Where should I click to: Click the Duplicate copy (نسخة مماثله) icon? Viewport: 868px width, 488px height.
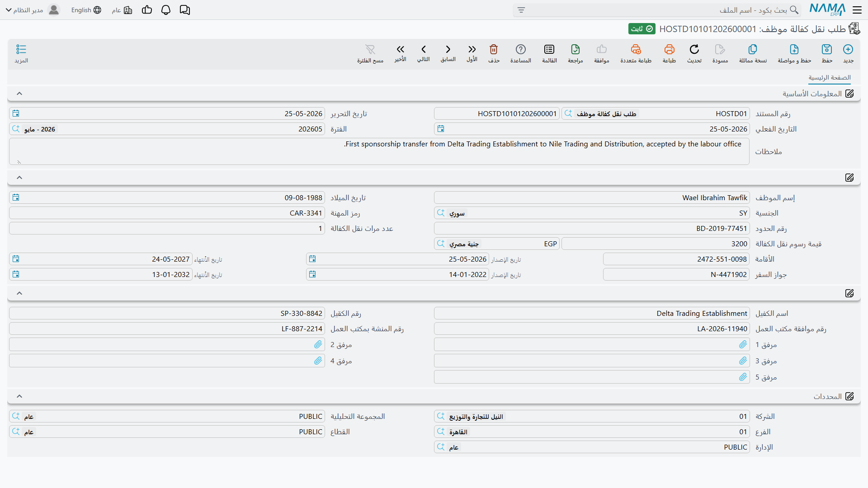click(753, 49)
